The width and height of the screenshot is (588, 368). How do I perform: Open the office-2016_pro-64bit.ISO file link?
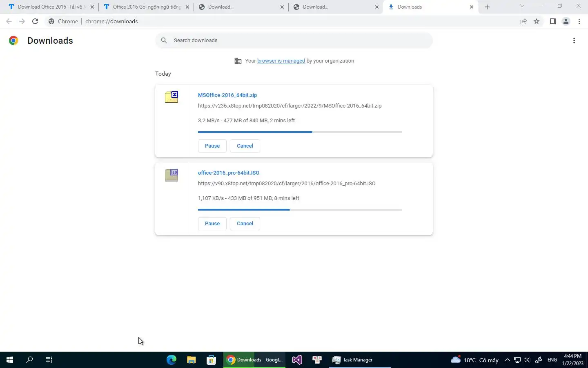pyautogui.click(x=229, y=173)
